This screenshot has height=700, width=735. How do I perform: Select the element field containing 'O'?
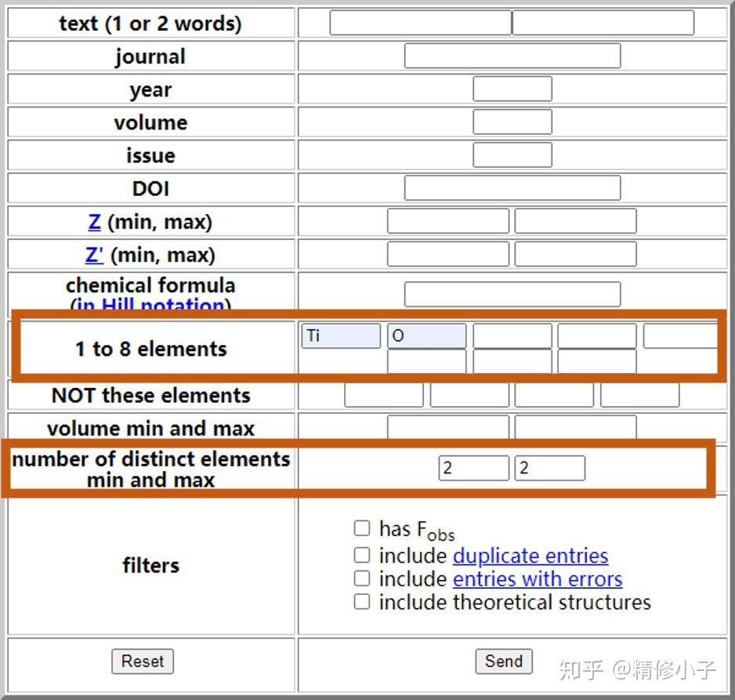(426, 336)
